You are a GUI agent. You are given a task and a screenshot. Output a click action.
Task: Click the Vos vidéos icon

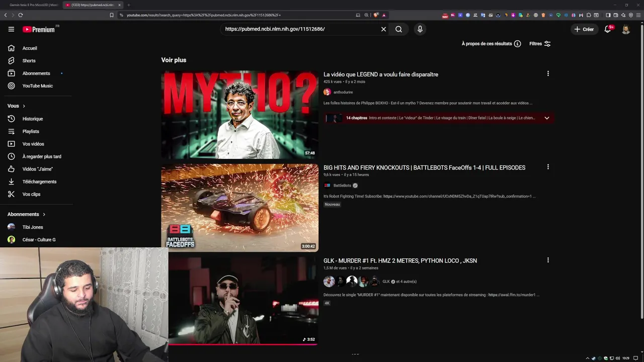coord(11,144)
